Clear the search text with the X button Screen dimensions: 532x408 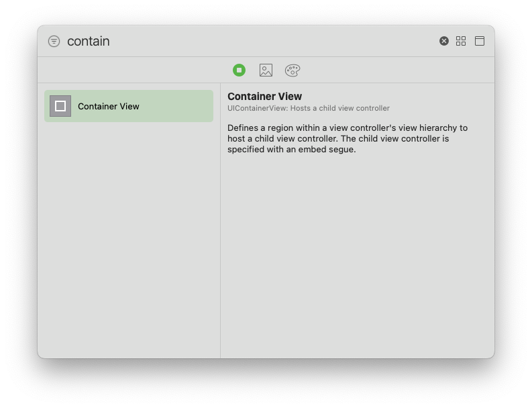click(444, 41)
